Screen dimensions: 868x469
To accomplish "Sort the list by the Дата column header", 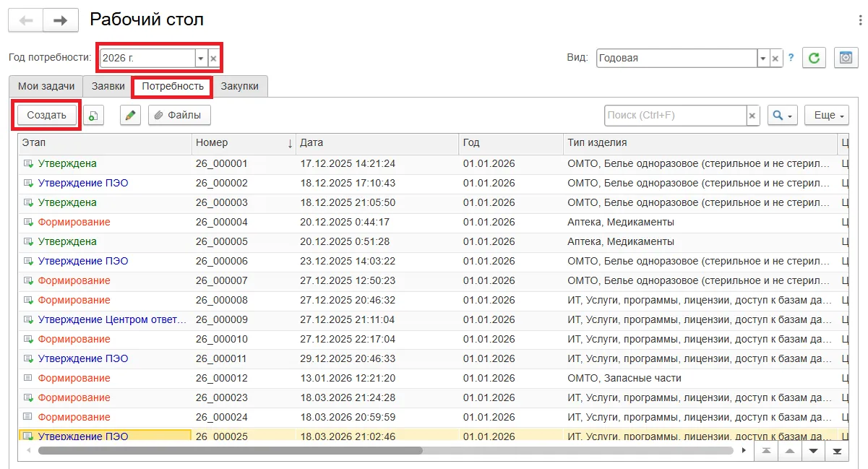I will (377, 143).
